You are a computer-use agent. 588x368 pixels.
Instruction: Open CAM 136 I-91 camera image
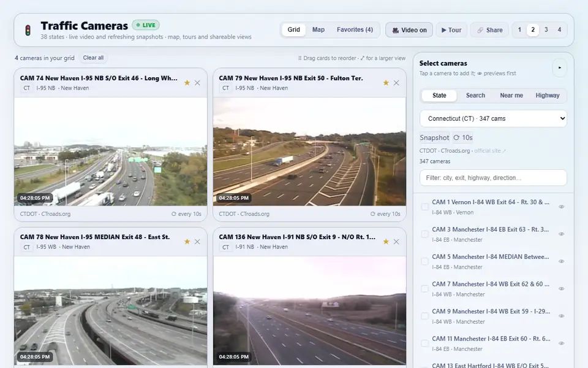pos(309,310)
